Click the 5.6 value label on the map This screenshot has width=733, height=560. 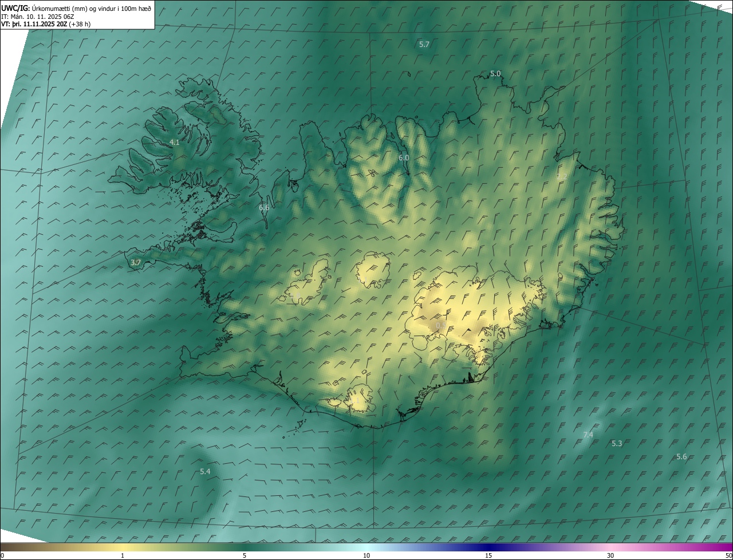[x=681, y=456]
